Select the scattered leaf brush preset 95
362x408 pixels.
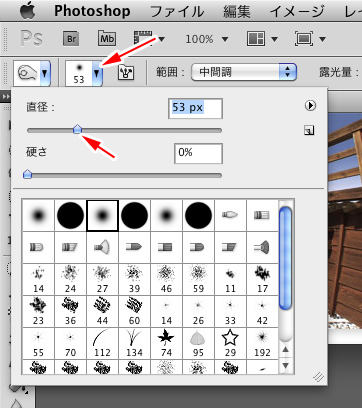pyautogui.click(x=198, y=343)
